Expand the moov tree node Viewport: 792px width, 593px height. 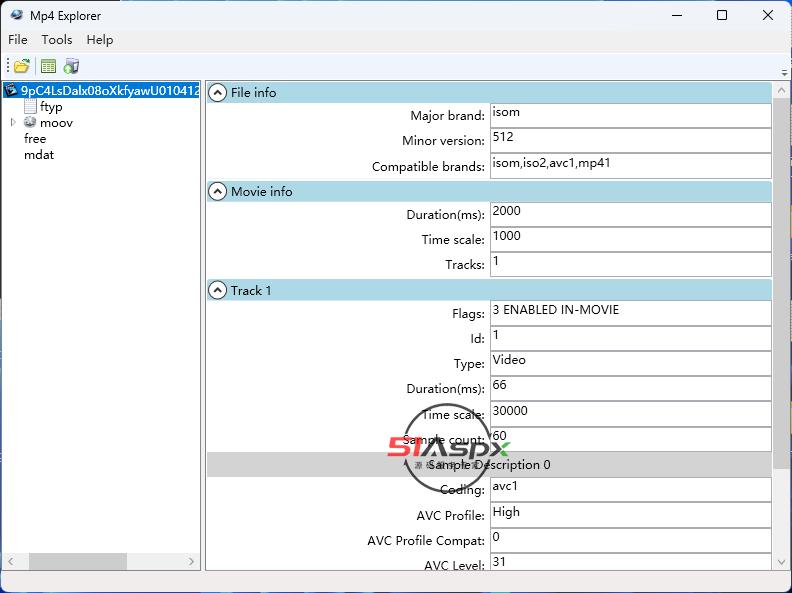(13, 122)
